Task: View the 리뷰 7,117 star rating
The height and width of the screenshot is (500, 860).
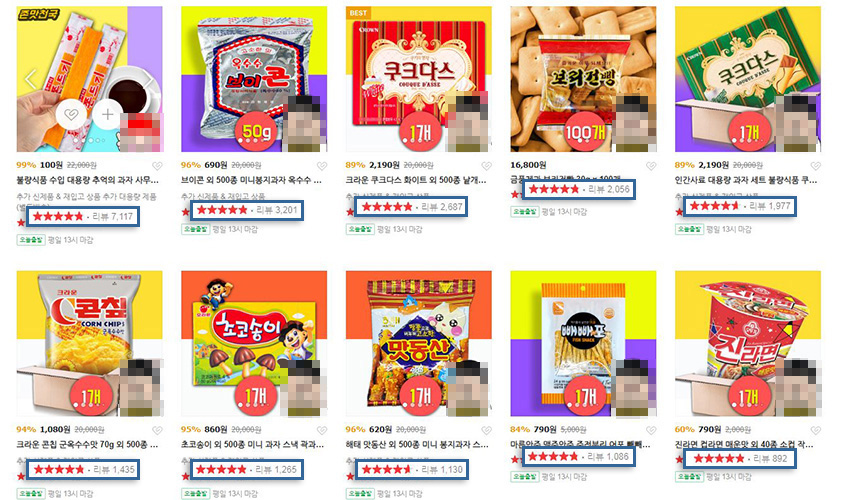Action: pyautogui.click(x=83, y=217)
